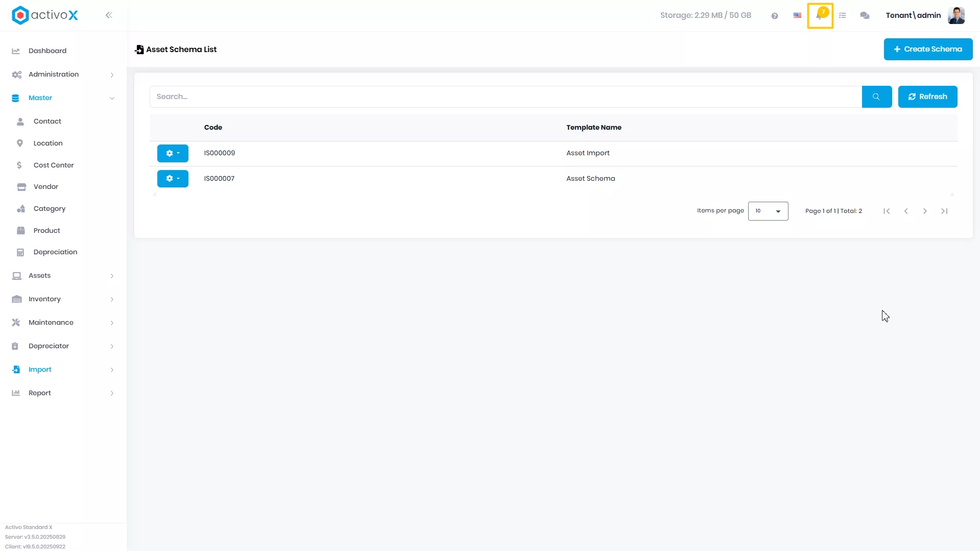980x551 pixels.
Task: Go to the last page
Action: click(944, 211)
